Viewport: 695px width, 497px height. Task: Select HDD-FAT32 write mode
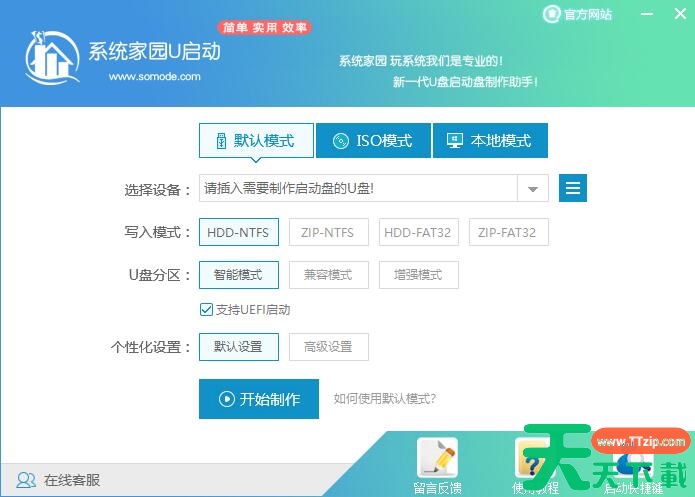(x=418, y=233)
